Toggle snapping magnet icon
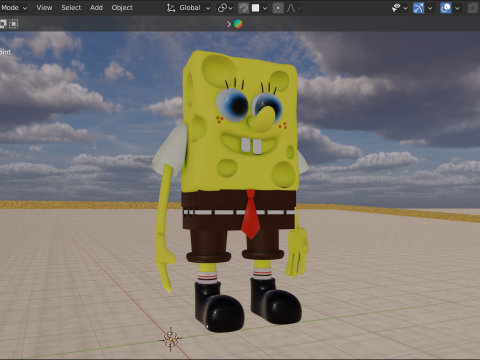 [244, 8]
